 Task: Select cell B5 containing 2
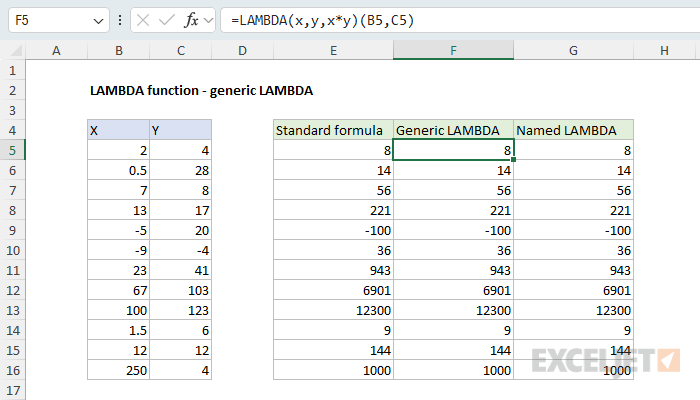(119, 150)
